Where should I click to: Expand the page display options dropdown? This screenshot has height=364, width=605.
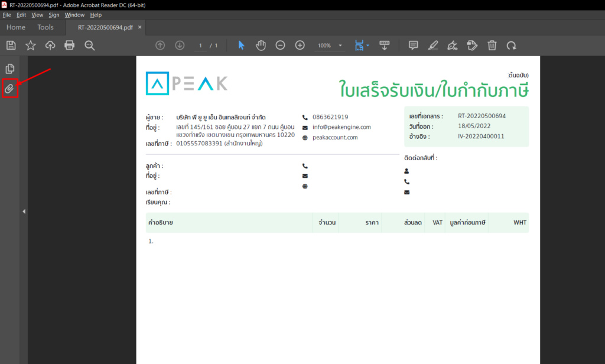369,45
